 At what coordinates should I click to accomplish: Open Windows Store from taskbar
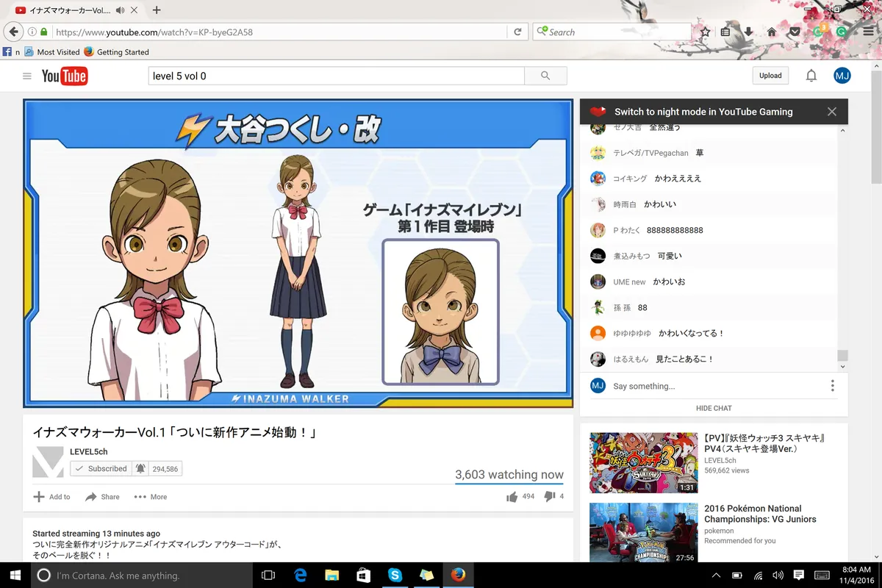pyautogui.click(x=363, y=575)
